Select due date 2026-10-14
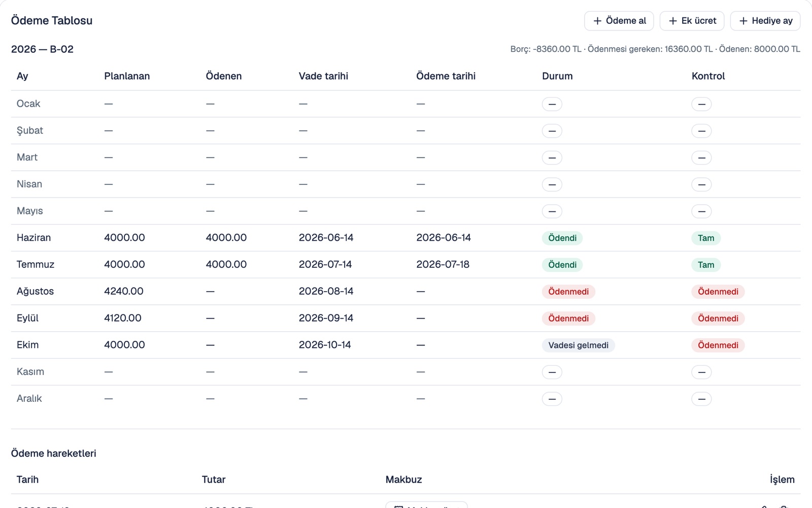Image resolution: width=812 pixels, height=508 pixels. point(325,345)
